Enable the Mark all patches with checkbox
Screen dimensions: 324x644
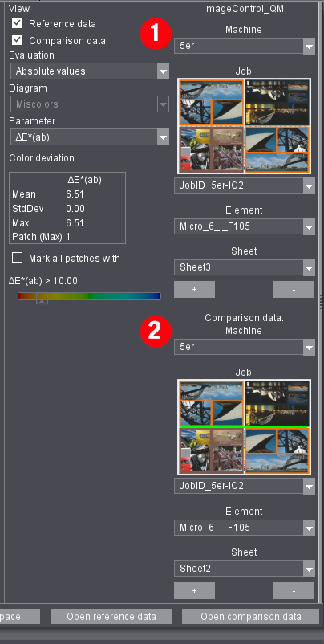point(17,258)
